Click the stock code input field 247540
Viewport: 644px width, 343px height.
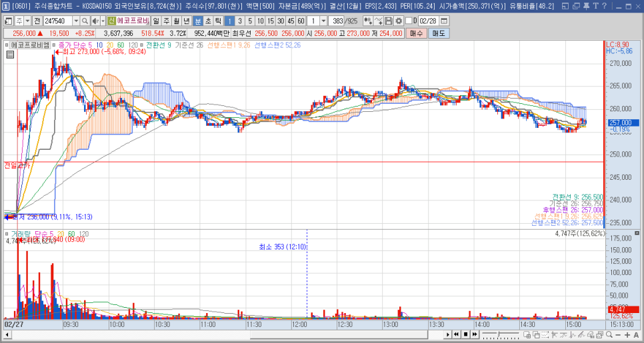(x=57, y=21)
